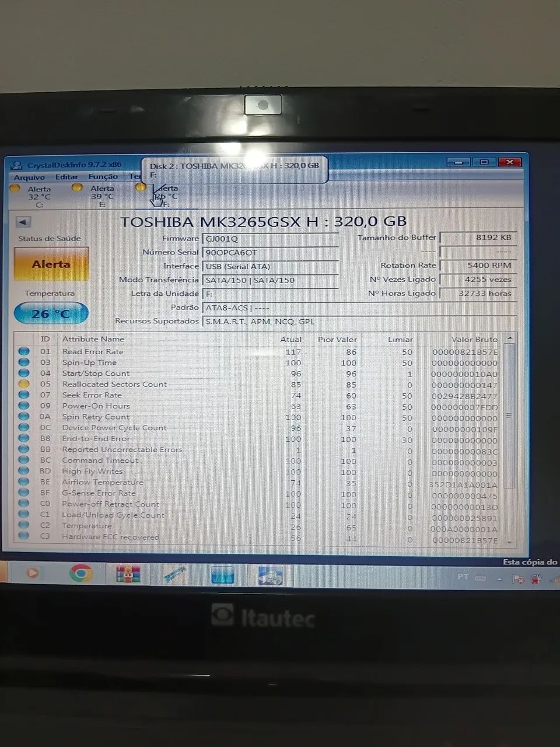Click status dot for G-Sense Error Rate
The width and height of the screenshot is (560, 747).
click(23, 493)
